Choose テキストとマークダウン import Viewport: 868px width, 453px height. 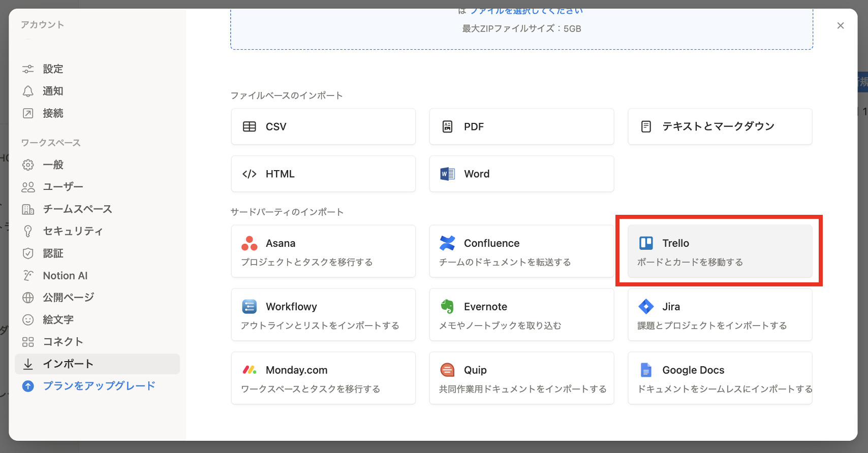click(720, 126)
